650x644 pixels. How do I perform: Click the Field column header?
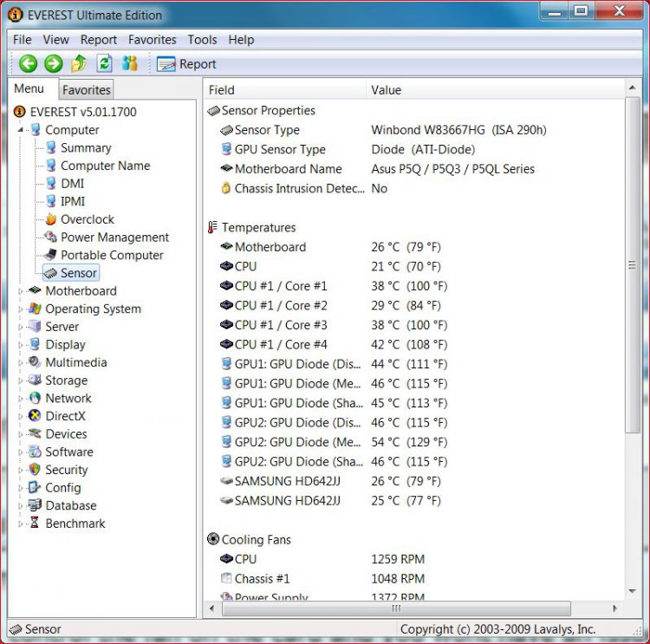[x=284, y=90]
